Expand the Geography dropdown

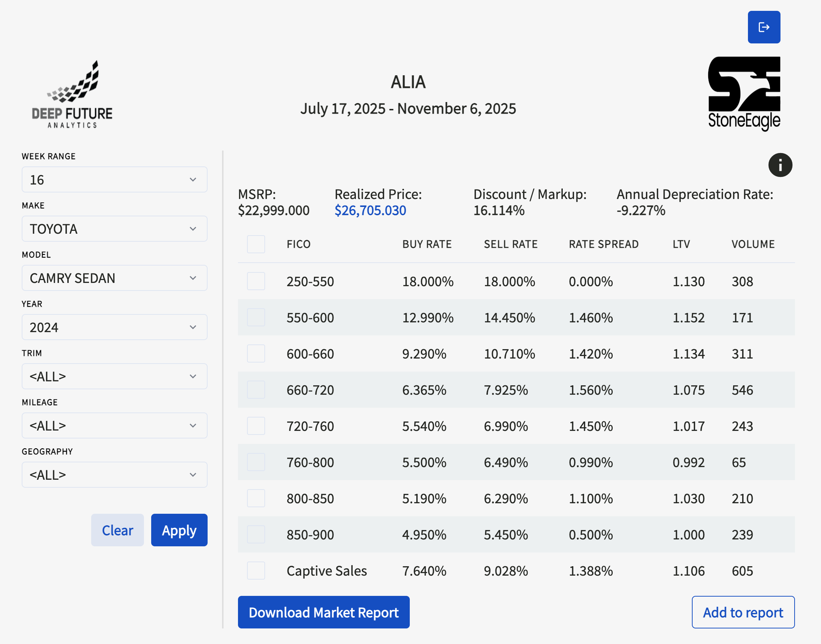[115, 475]
